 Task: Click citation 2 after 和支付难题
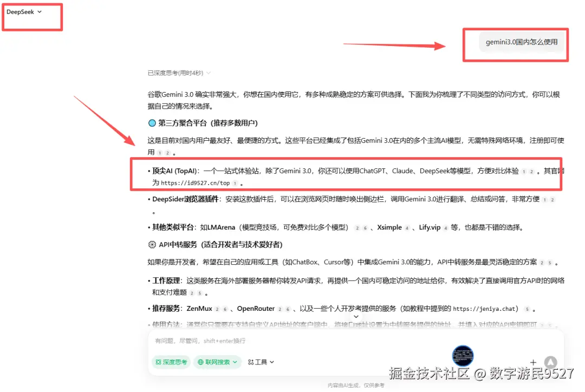(192, 293)
